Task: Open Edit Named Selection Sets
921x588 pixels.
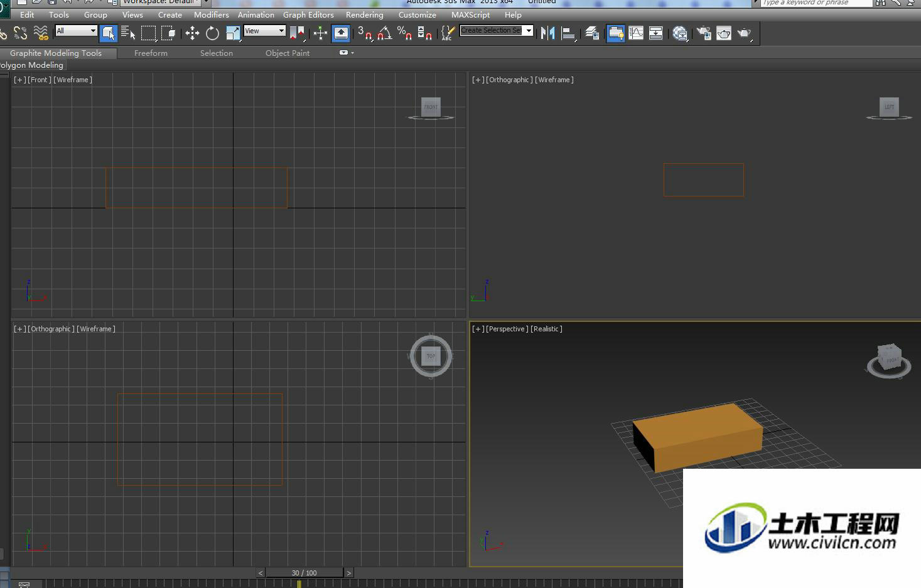Action: tap(448, 33)
